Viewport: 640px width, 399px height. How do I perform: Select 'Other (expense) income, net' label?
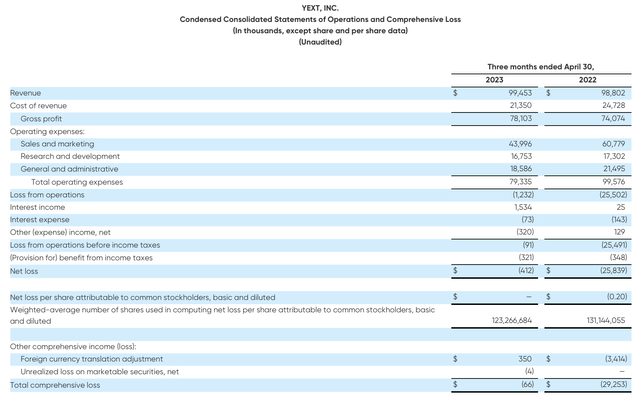(x=60, y=232)
